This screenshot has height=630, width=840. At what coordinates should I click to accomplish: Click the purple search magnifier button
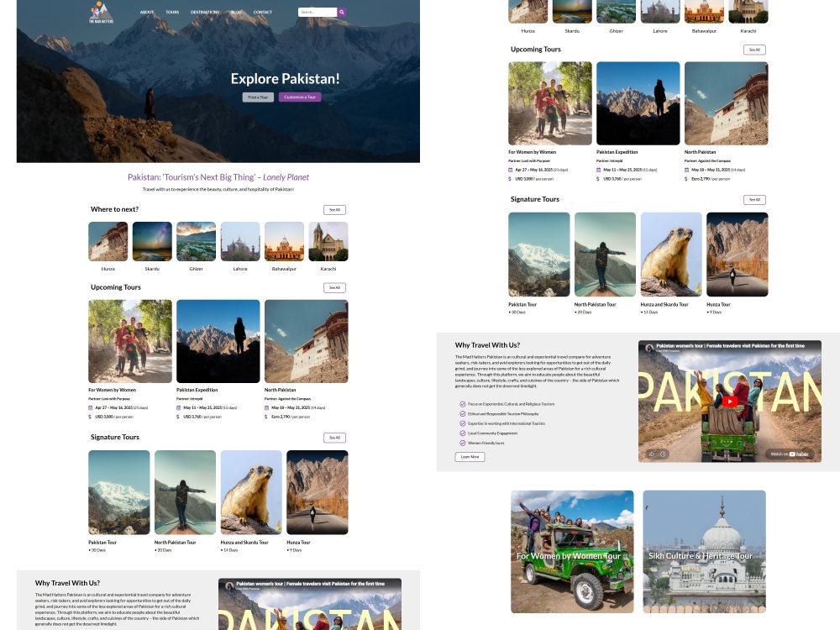(x=341, y=12)
